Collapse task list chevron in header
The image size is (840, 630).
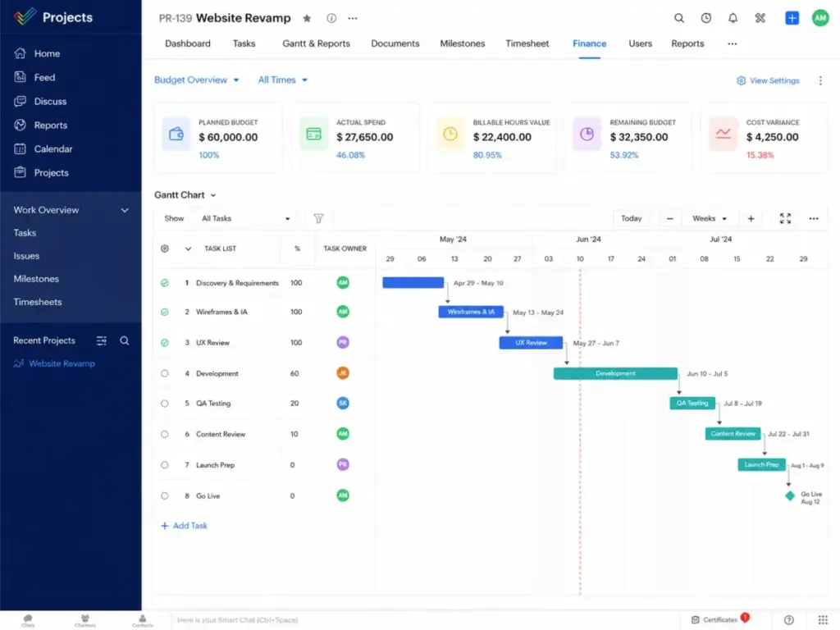188,249
